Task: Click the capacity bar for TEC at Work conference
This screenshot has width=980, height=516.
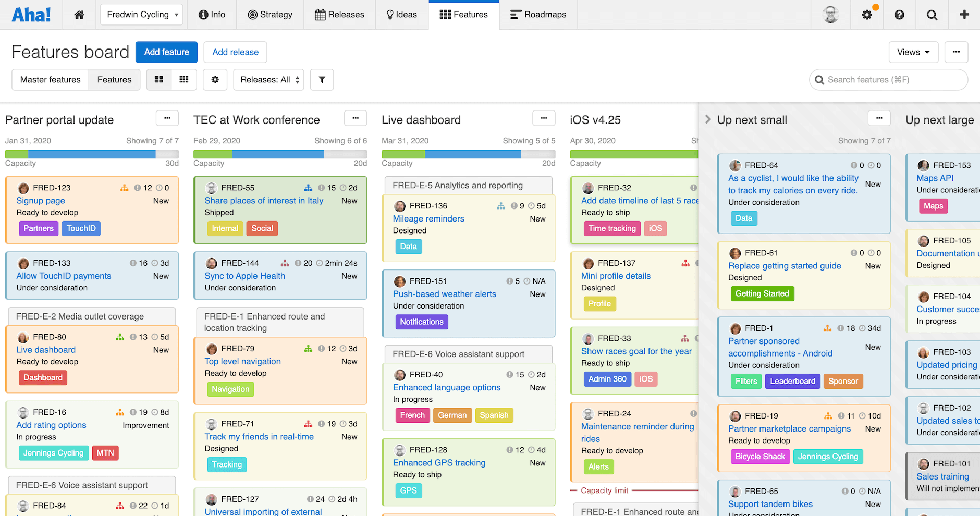Action: [x=280, y=154]
